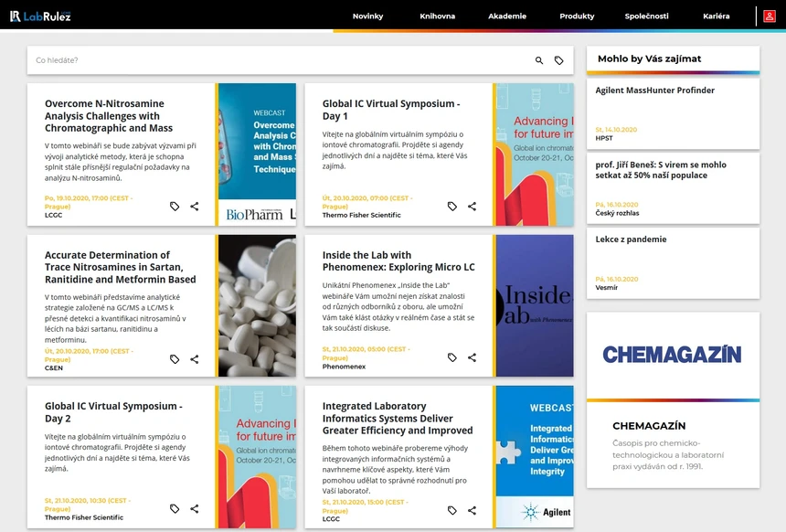Tag the Overcome N-Nitrosamine webinar card
The width and height of the screenshot is (786, 532).
[175, 206]
